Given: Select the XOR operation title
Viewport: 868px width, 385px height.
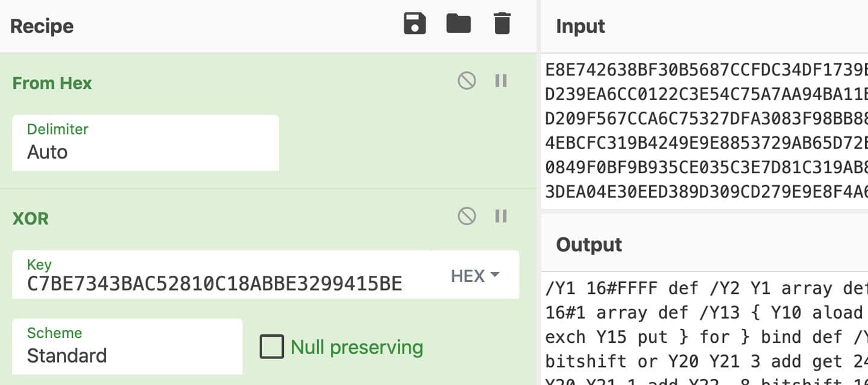Looking at the screenshot, I should click(30, 218).
